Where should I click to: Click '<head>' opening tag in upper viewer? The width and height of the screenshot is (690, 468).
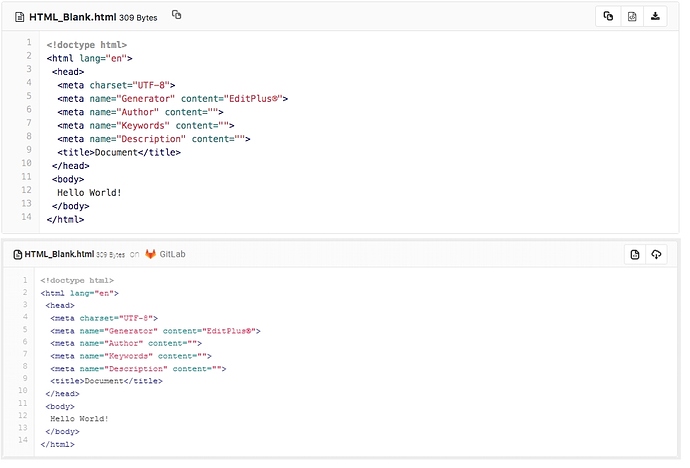point(69,73)
